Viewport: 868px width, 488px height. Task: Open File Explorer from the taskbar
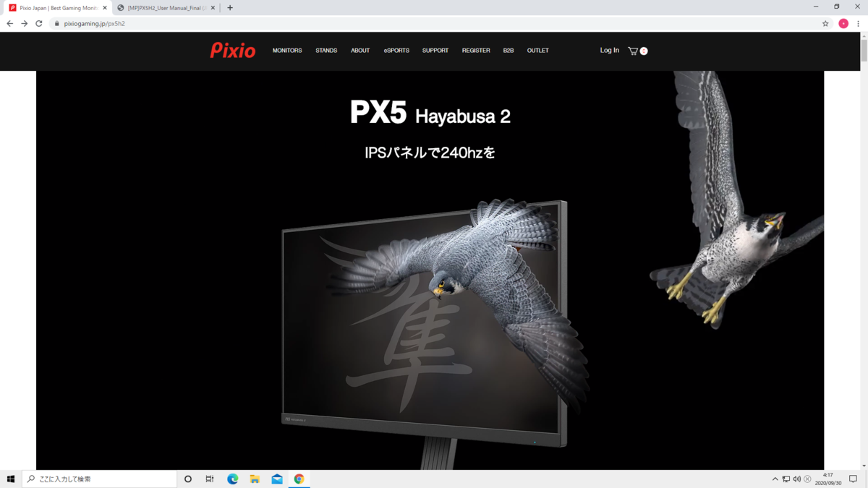(x=255, y=479)
